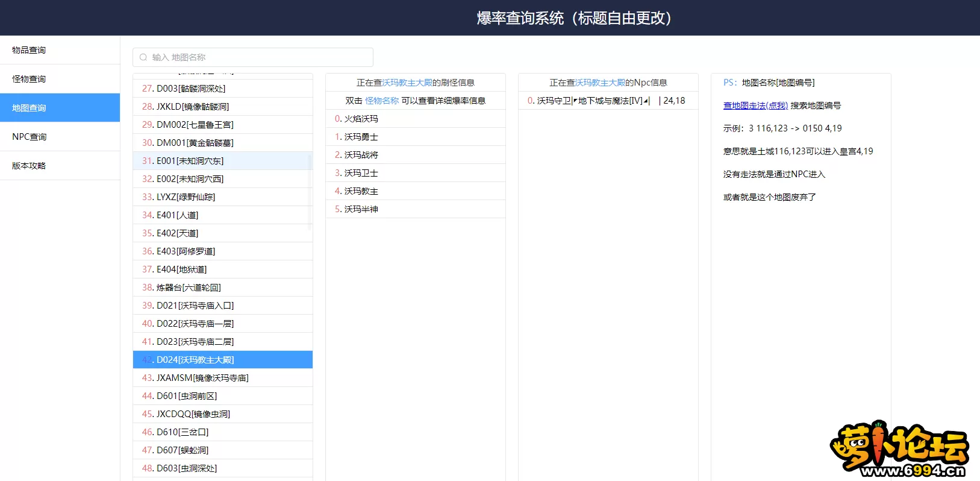Click monster entry 3. 沃玛卫士

[x=416, y=173]
